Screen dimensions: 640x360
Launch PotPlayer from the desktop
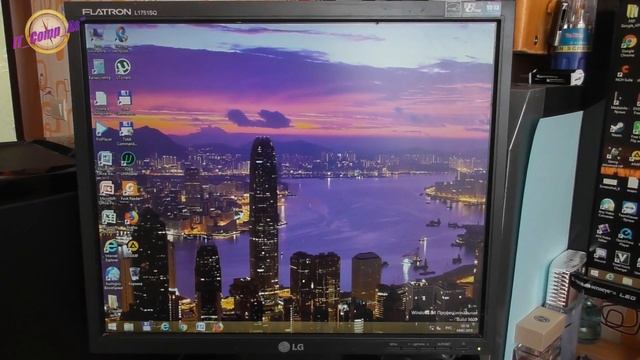[x=103, y=131]
